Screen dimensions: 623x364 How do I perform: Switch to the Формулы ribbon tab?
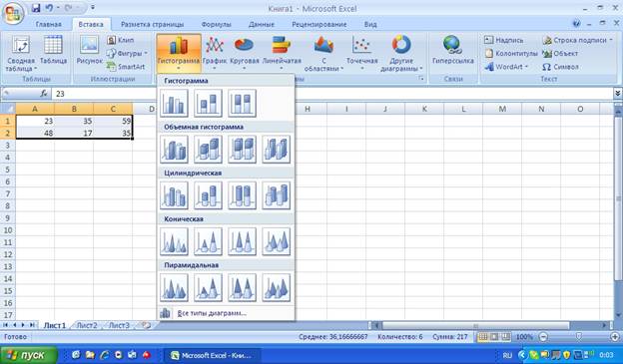(x=216, y=24)
